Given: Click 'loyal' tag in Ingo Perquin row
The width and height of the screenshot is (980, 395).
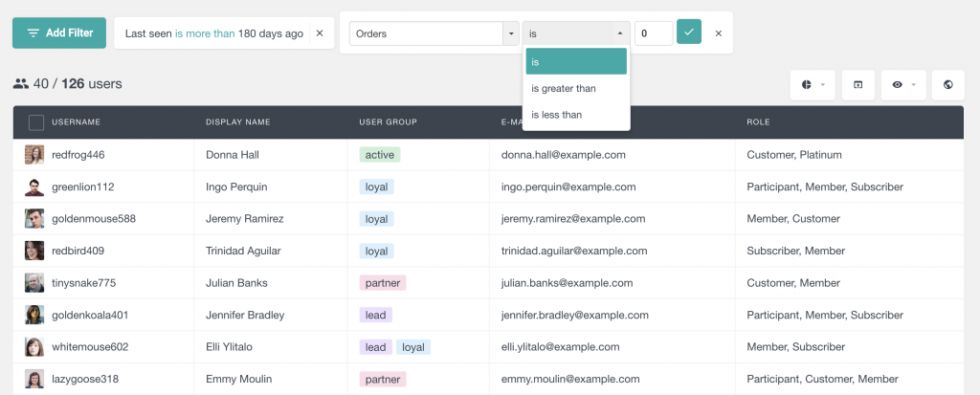Looking at the screenshot, I should coord(376,187).
